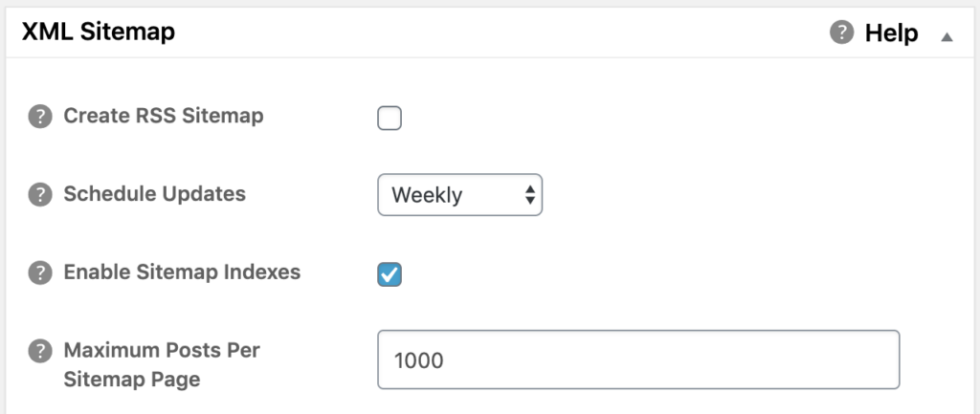Click the Enable Sitemap Indexes label

pyautogui.click(x=182, y=272)
